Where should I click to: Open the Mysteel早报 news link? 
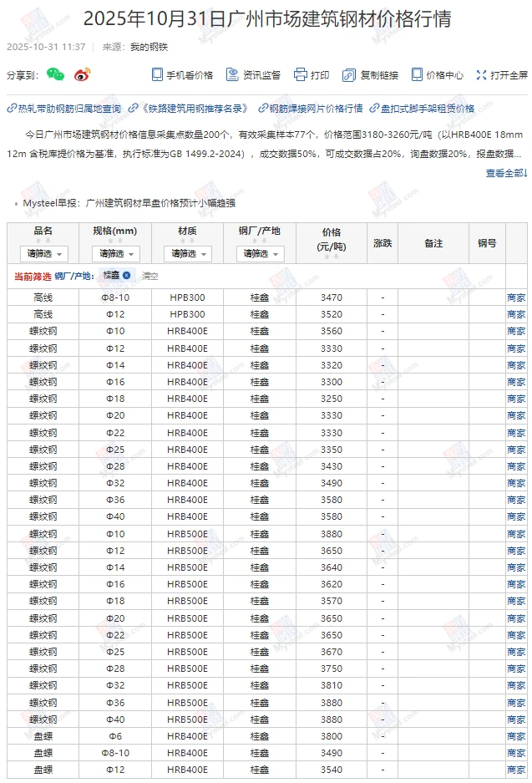pyautogui.click(x=129, y=203)
